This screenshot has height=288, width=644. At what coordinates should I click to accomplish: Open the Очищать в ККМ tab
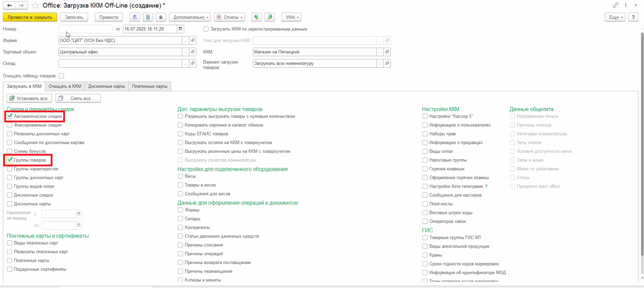click(x=65, y=86)
